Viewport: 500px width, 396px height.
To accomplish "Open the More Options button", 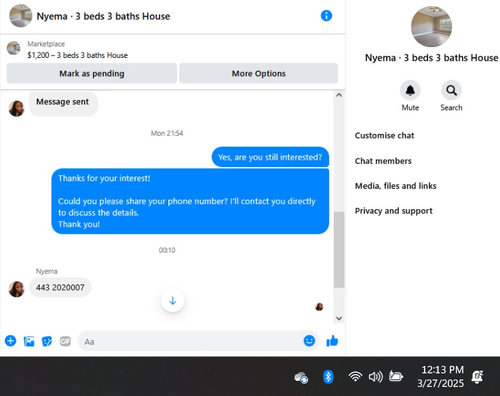I will [259, 73].
